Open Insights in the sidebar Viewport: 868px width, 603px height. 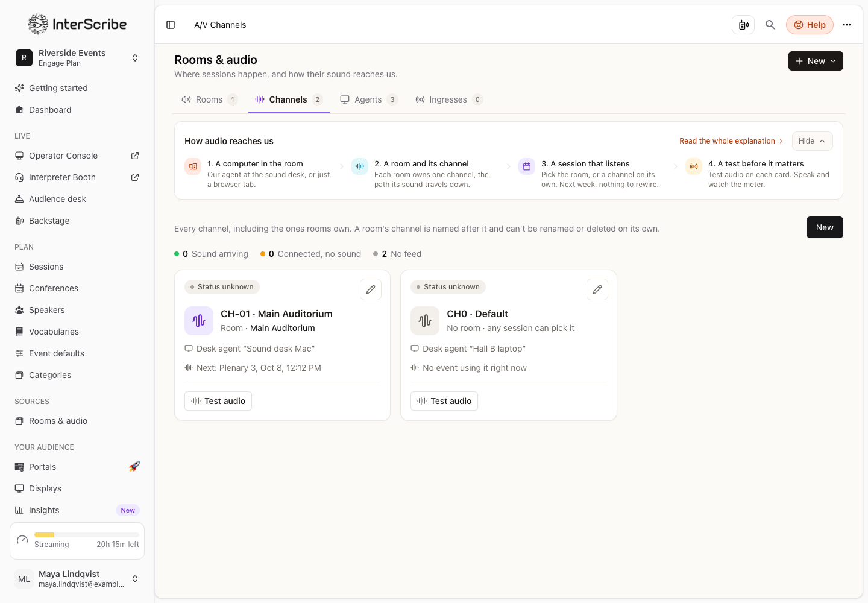click(77, 510)
